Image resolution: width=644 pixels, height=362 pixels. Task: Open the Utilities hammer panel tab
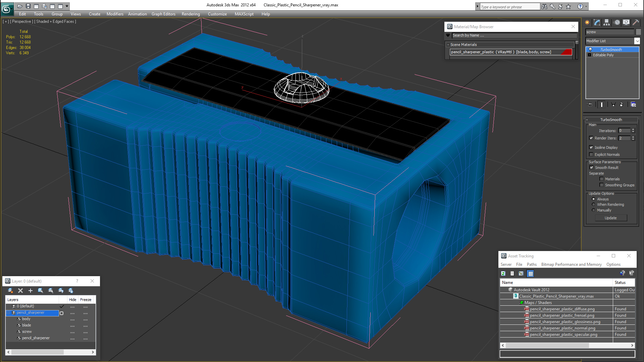tap(636, 22)
